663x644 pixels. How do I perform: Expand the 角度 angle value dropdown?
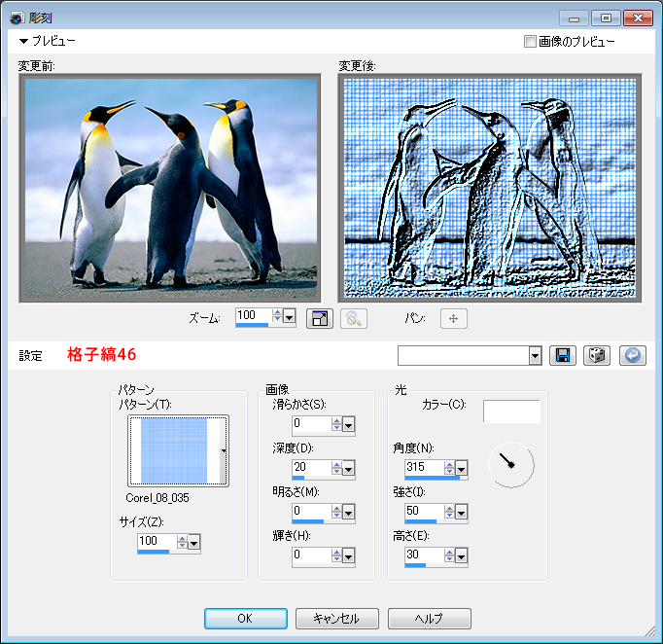click(x=462, y=469)
